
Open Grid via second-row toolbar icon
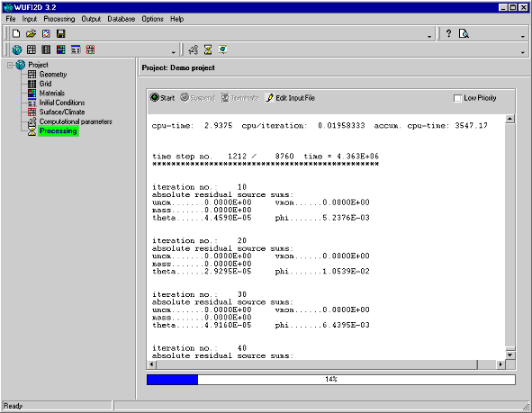pyautogui.click(x=46, y=49)
